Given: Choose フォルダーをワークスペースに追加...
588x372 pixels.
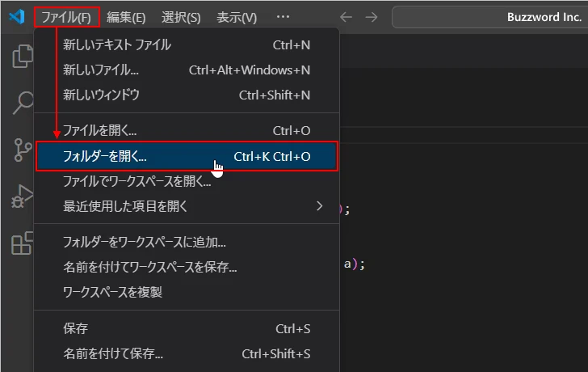Looking at the screenshot, I should point(187,242).
